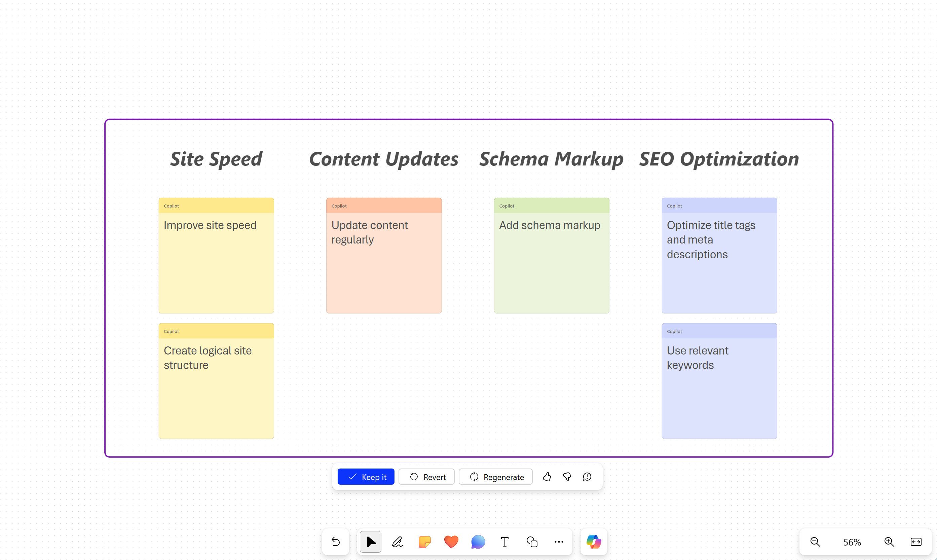The height and width of the screenshot is (560, 937).
Task: Click the 56% zoom level indicator
Action: coord(852,542)
